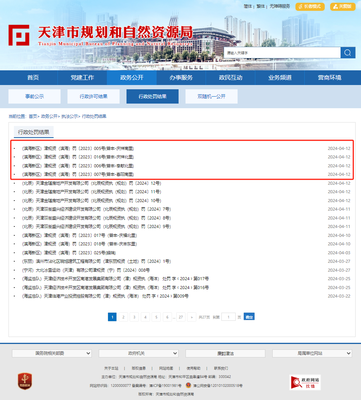
Task: Open the 无障碍服务 accessibility link
Action: click(279, 6)
